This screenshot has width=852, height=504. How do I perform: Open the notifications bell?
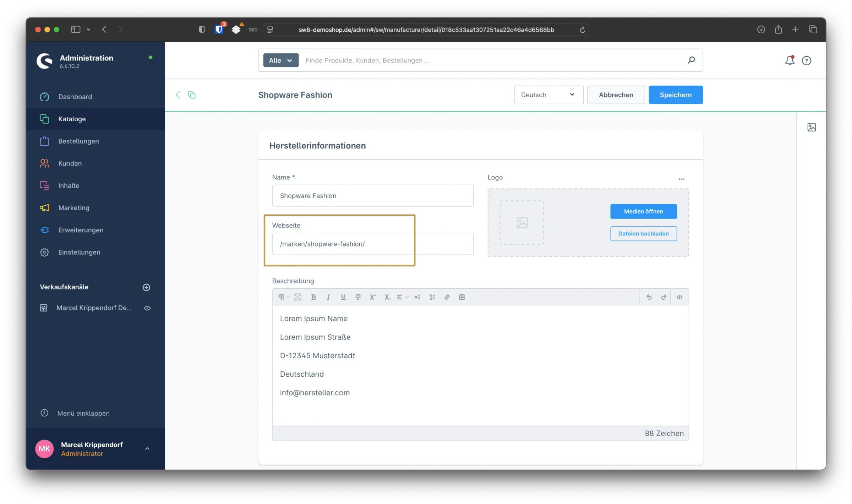click(790, 61)
